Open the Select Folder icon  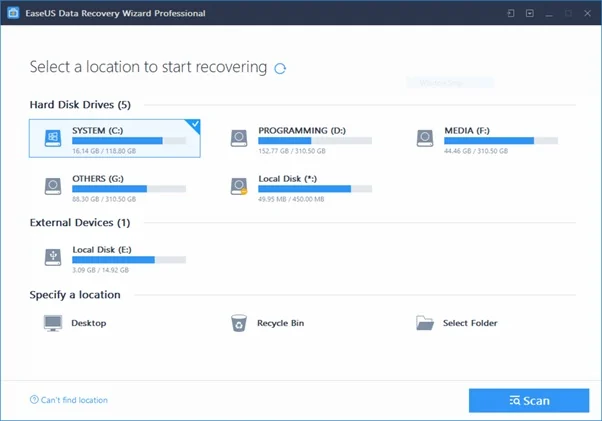click(425, 323)
